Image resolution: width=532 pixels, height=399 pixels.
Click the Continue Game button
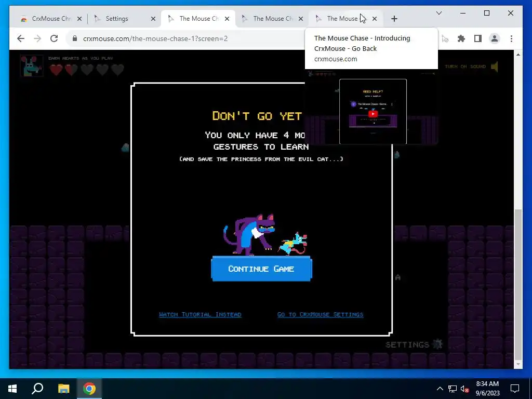tap(261, 269)
